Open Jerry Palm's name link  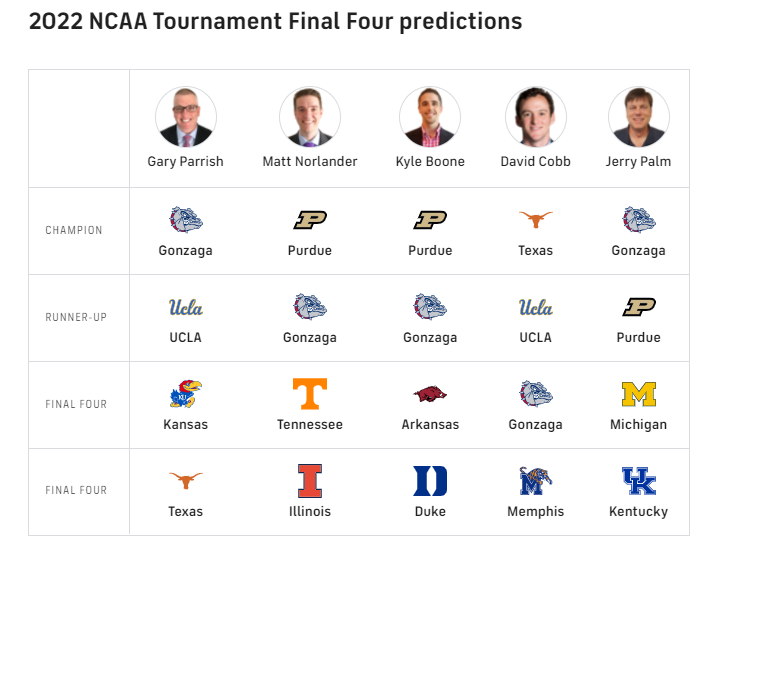point(638,162)
